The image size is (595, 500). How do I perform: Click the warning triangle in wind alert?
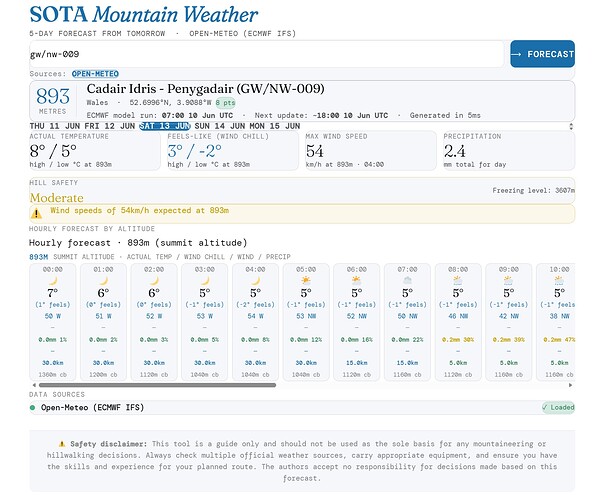coord(36,214)
